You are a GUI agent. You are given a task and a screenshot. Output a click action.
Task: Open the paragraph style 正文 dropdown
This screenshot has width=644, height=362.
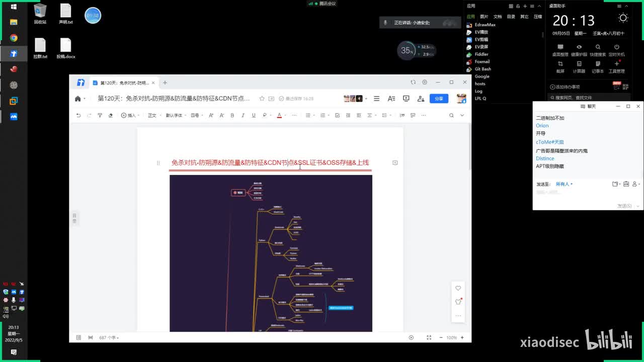tap(153, 115)
